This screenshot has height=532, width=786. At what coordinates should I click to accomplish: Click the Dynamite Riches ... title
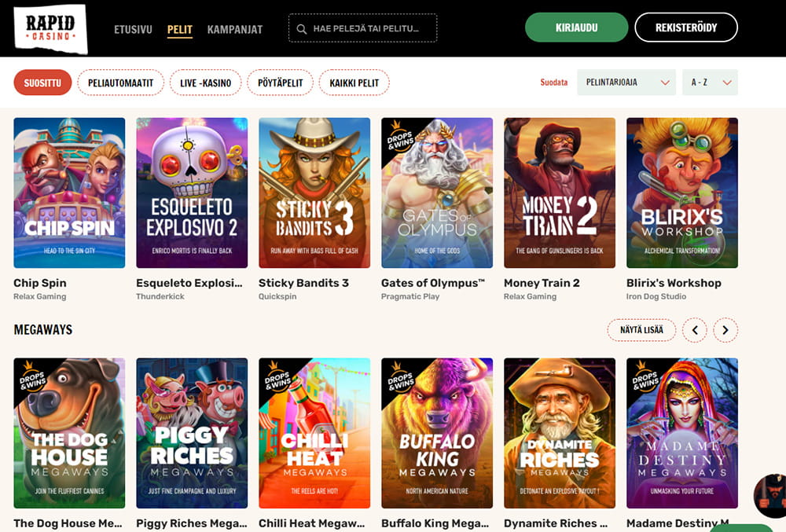coord(556,523)
